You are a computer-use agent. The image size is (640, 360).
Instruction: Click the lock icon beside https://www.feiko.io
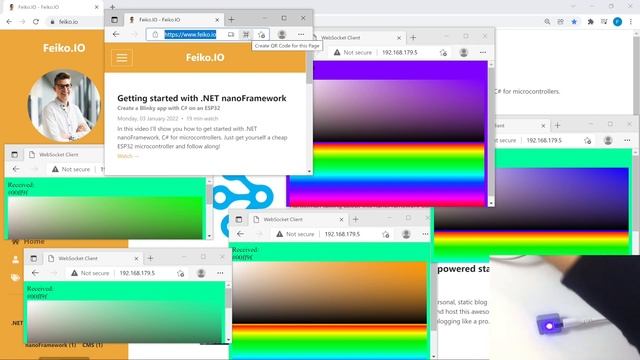click(156, 35)
